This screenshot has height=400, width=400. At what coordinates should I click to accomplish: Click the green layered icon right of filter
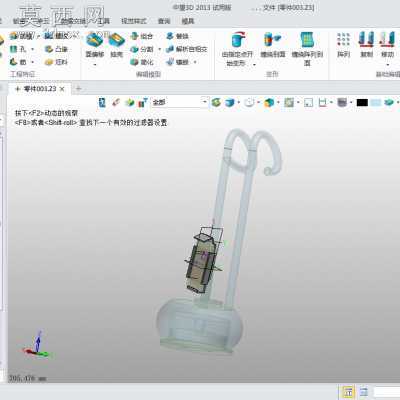pyautogui.click(x=216, y=102)
